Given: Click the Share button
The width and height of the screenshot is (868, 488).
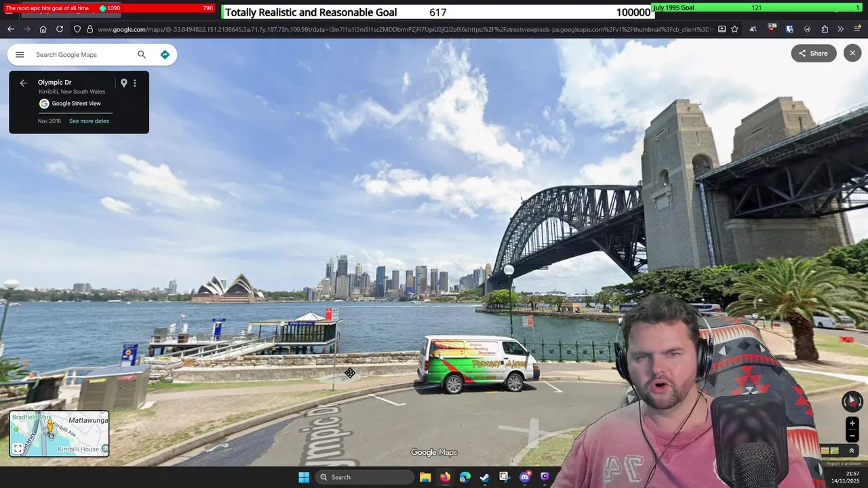Looking at the screenshot, I should (x=814, y=54).
